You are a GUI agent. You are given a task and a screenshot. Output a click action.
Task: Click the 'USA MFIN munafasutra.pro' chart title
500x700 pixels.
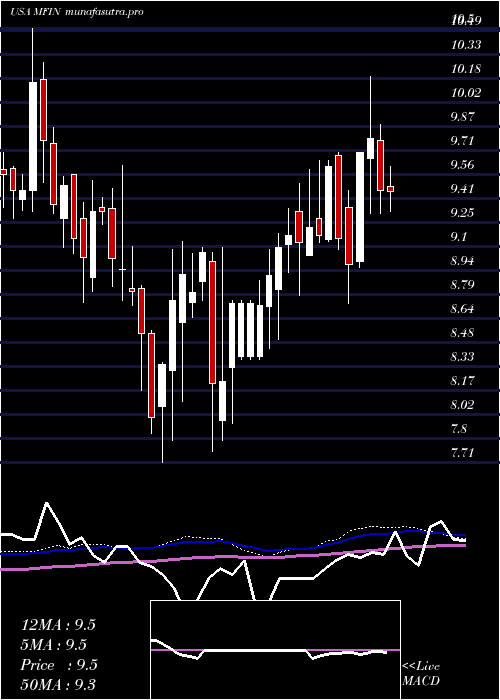point(77,12)
